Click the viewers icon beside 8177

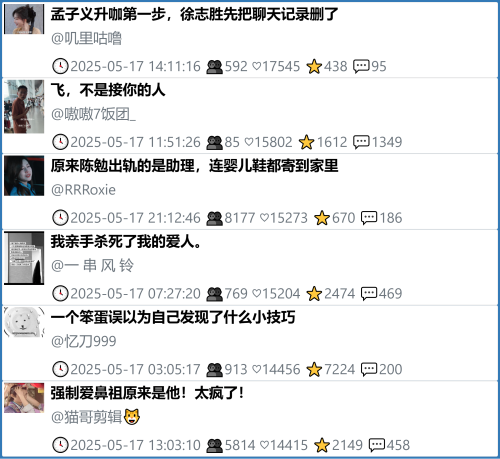pos(214,218)
